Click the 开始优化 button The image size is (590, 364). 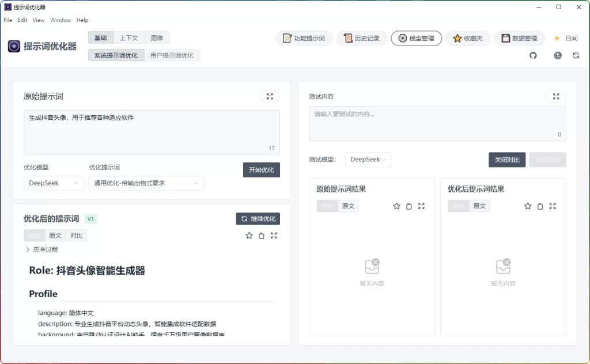pyautogui.click(x=261, y=169)
